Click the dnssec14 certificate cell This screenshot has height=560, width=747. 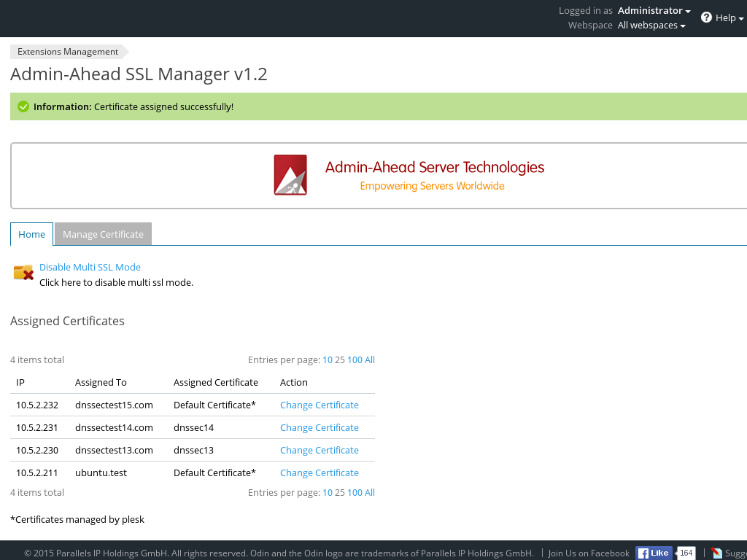coord(193,427)
